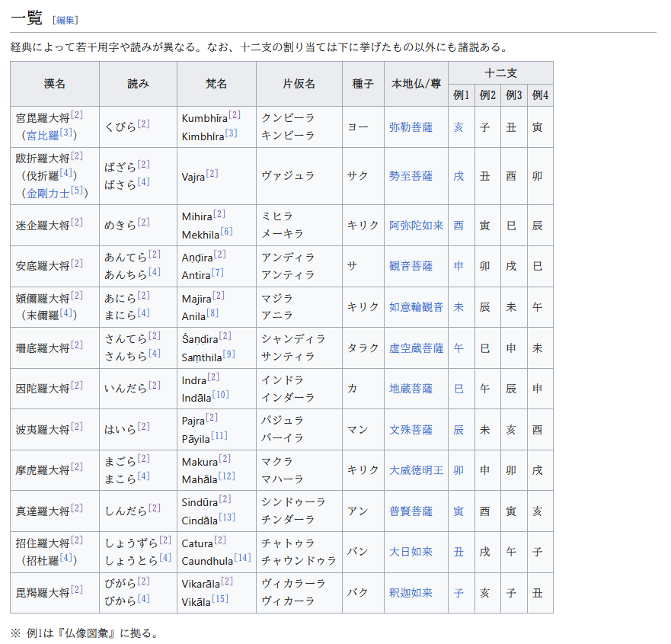Click the 宮比羅 link in the 漢名 column
The image size is (671, 644).
click(x=42, y=136)
